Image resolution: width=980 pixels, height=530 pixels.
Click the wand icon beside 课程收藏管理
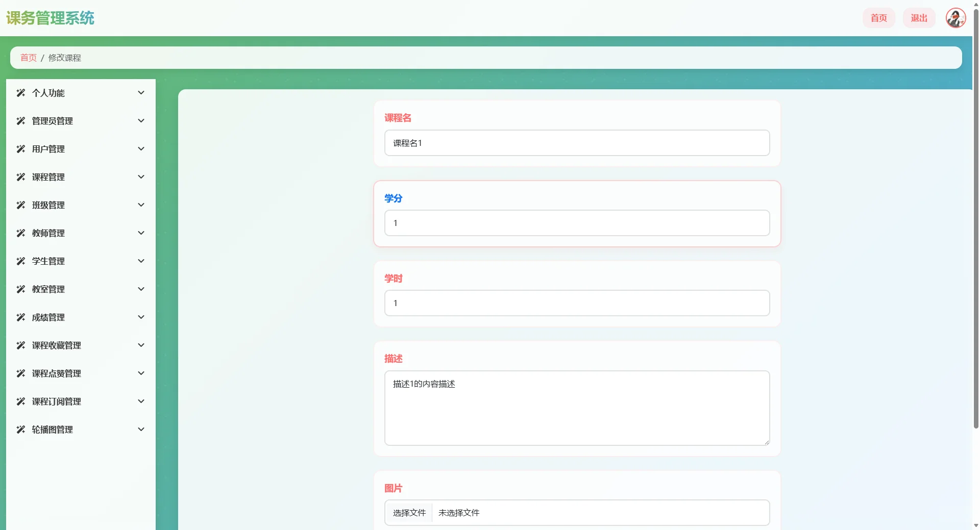click(x=20, y=345)
